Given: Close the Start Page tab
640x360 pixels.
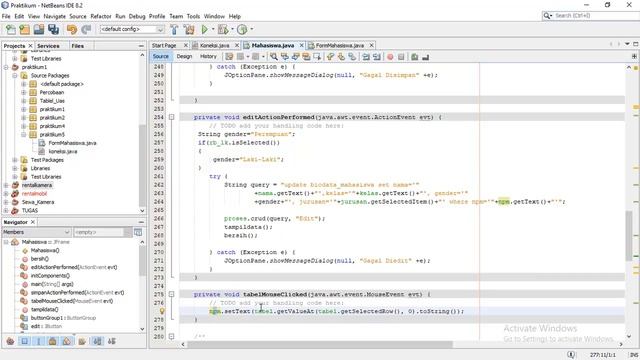Looking at the screenshot, I should (x=186, y=45).
